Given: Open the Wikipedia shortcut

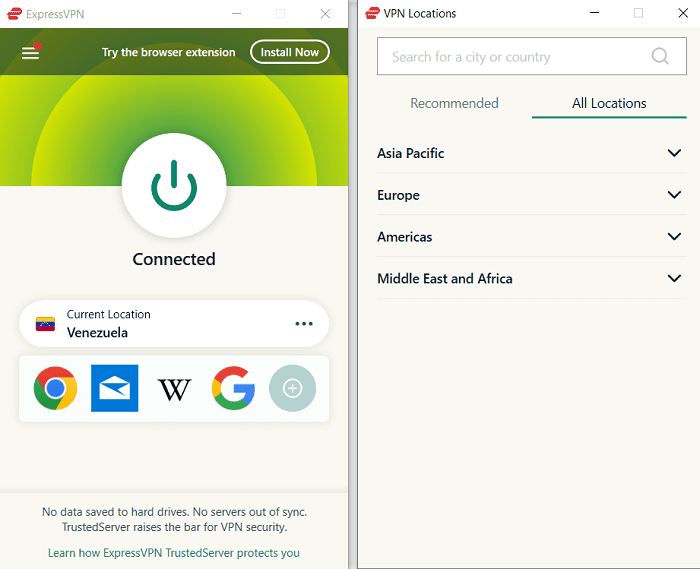Looking at the screenshot, I should [x=174, y=389].
